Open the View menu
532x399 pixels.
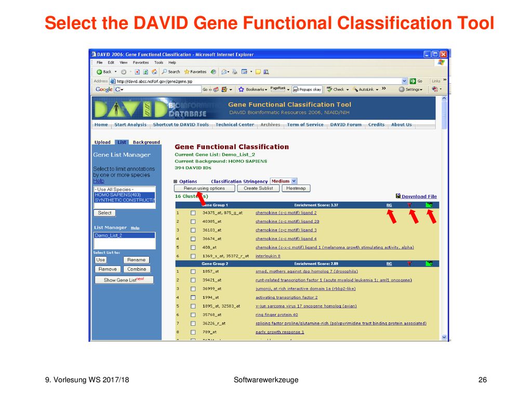pos(124,62)
